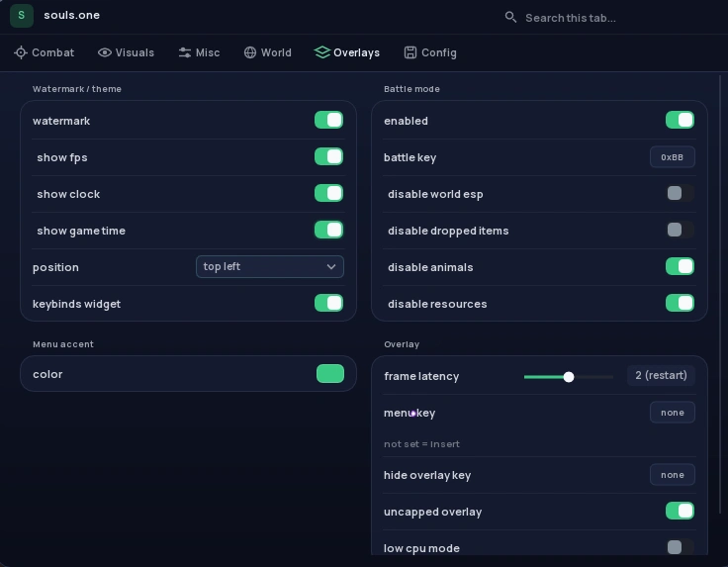This screenshot has width=728, height=567.
Task: Toggle the watermark switch
Action: click(328, 120)
